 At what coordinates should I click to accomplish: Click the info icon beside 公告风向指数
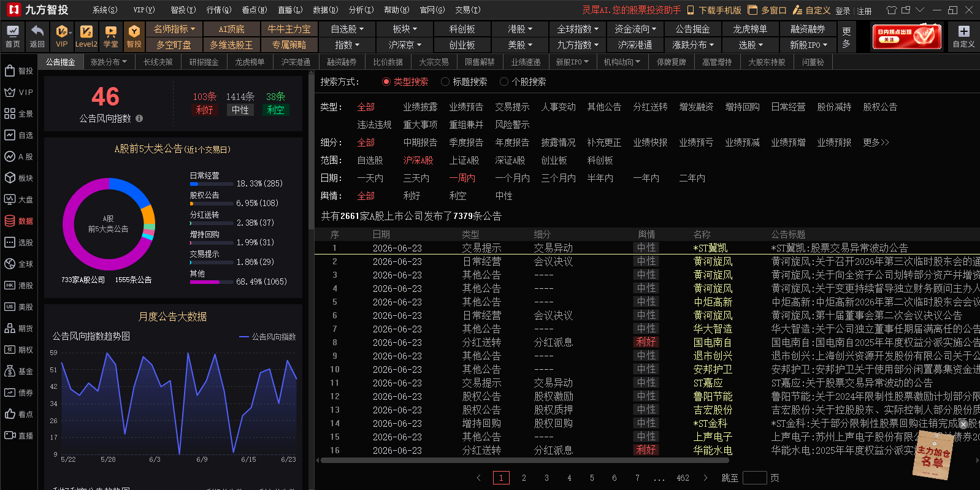point(139,118)
